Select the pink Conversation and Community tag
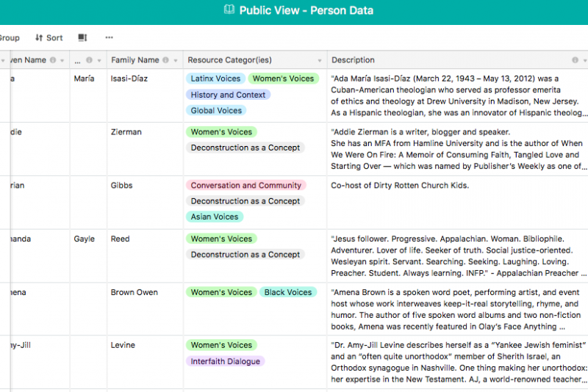This screenshot has height=392, width=588. [246, 185]
